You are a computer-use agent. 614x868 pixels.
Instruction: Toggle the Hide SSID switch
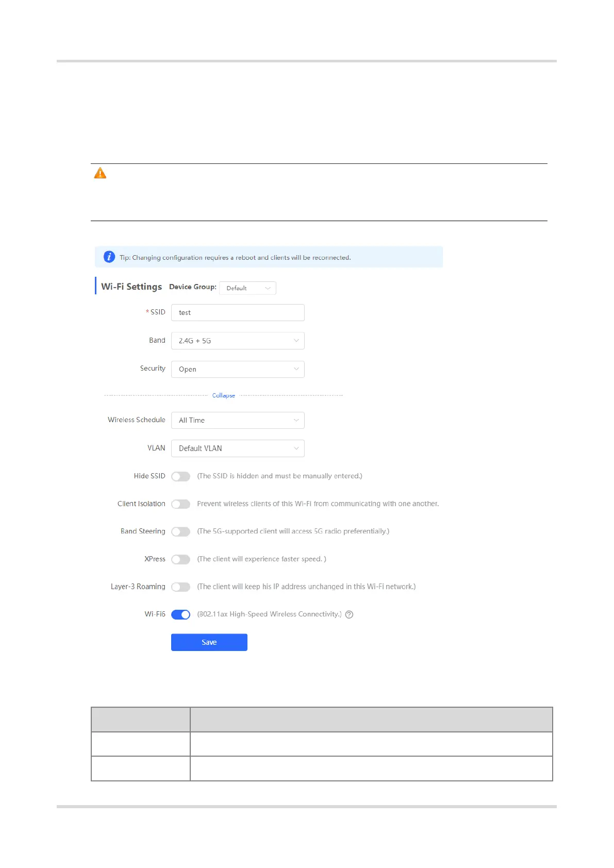[x=180, y=476]
